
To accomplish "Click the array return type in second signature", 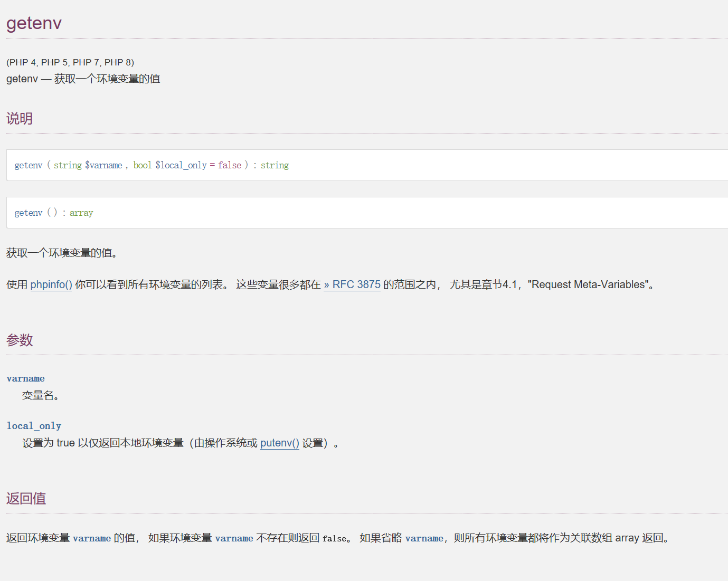I will point(81,213).
